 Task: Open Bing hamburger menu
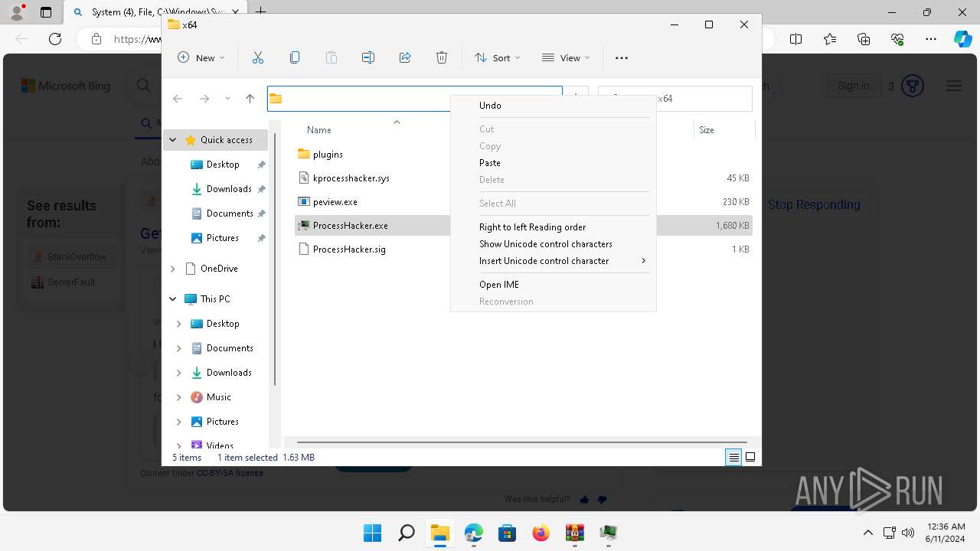click(953, 86)
